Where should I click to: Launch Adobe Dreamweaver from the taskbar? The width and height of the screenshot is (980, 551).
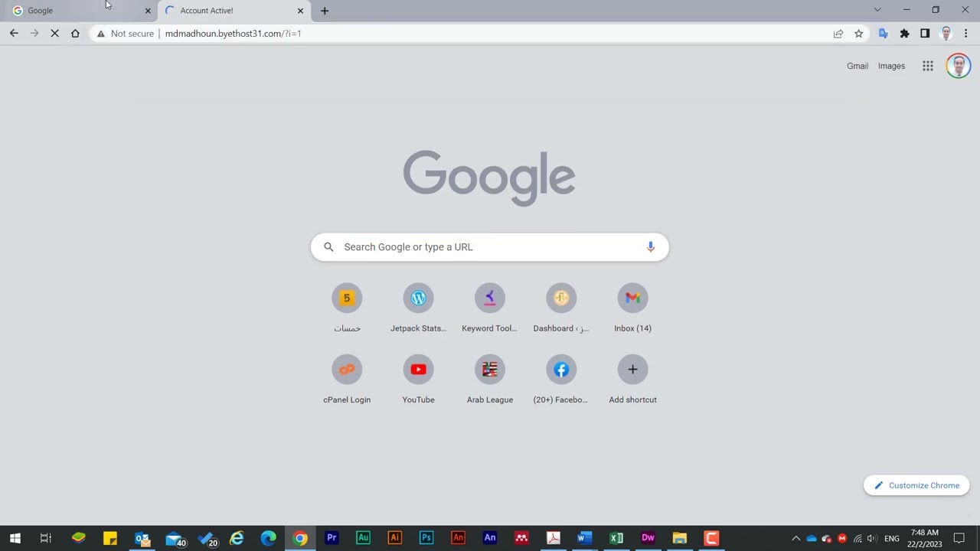(x=648, y=538)
